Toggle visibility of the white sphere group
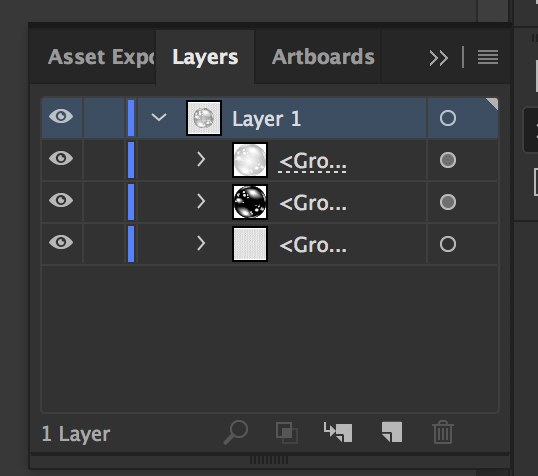 coord(61,158)
